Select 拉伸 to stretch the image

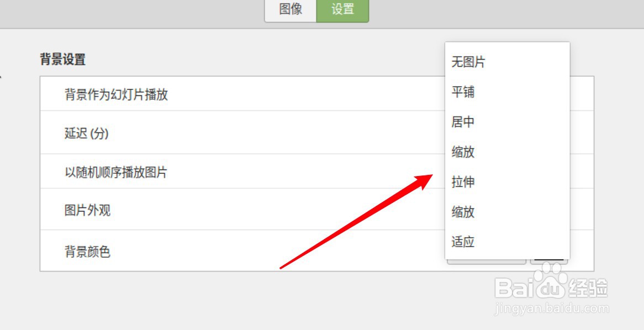click(x=463, y=182)
